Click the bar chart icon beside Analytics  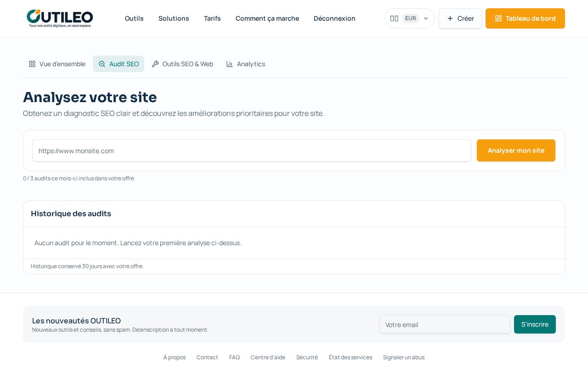click(x=230, y=64)
